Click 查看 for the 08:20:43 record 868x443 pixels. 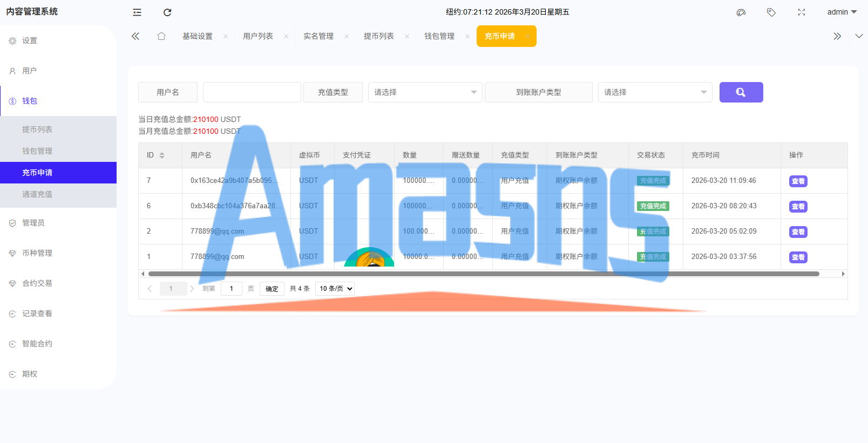pyautogui.click(x=798, y=207)
